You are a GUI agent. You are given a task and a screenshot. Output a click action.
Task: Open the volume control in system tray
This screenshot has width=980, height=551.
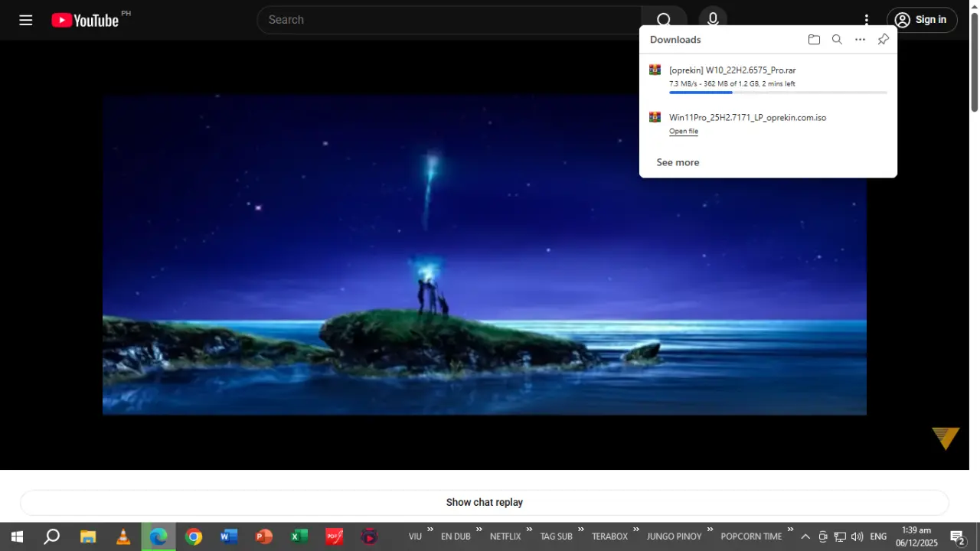857,536
